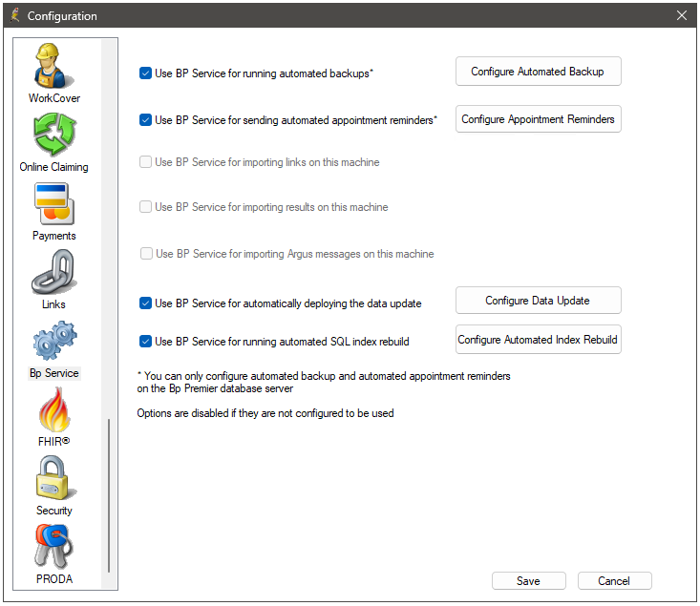Select the Bp Service gears icon

coord(54,341)
